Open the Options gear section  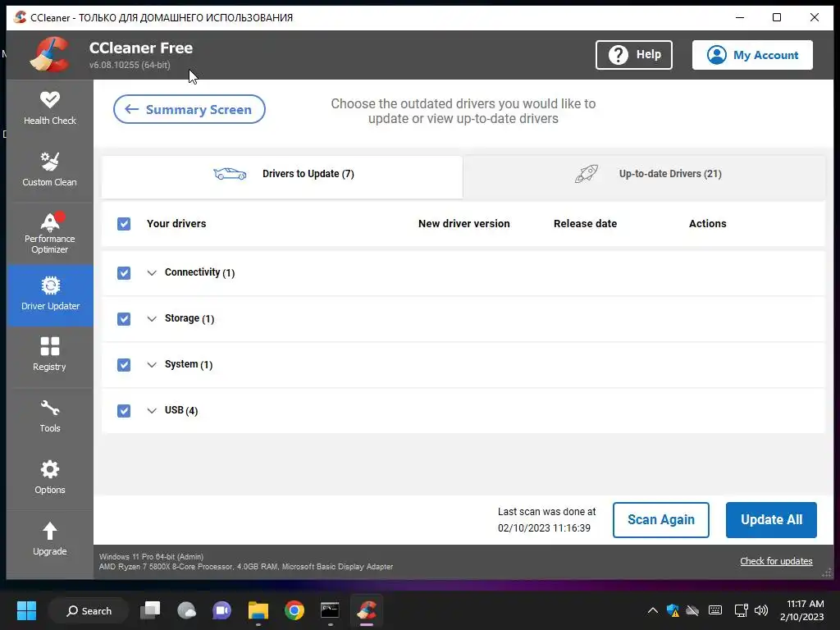point(50,478)
